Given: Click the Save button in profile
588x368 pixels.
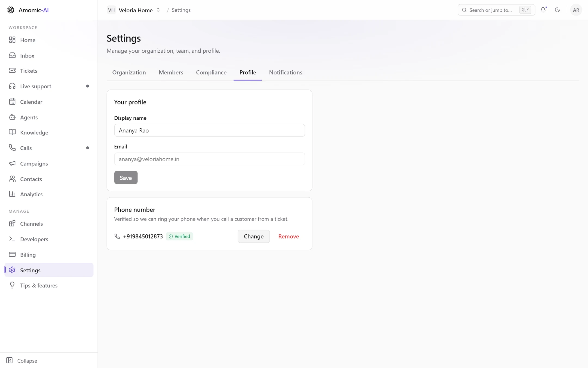Looking at the screenshot, I should click(126, 177).
